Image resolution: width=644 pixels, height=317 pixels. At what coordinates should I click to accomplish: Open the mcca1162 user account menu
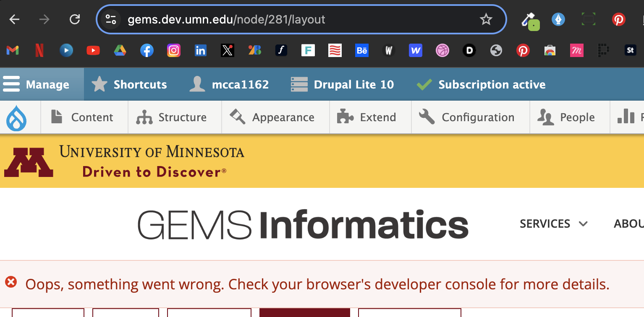[x=229, y=85]
